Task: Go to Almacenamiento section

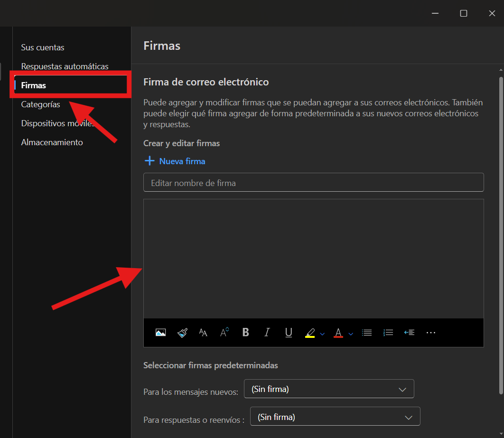Action: (52, 142)
